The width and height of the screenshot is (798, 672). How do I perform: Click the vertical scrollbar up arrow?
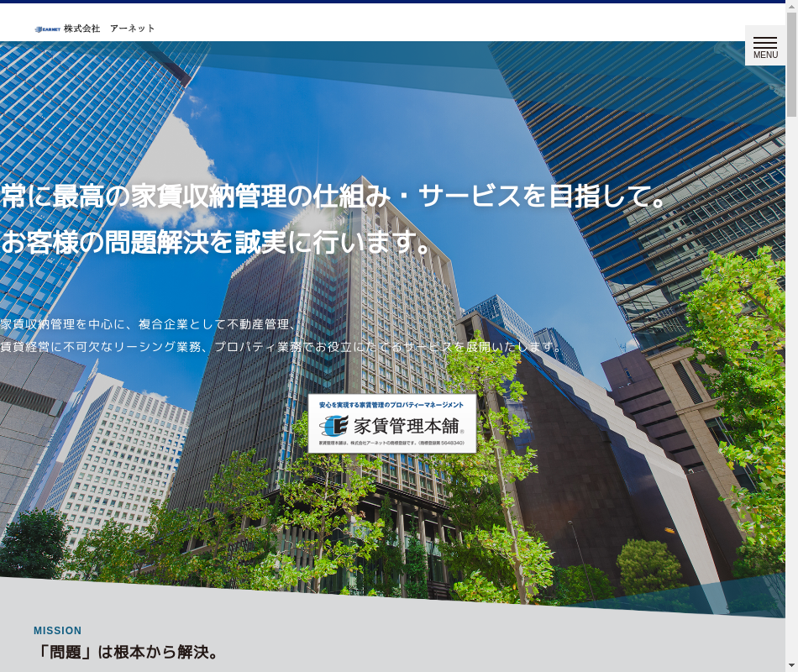pos(791,8)
